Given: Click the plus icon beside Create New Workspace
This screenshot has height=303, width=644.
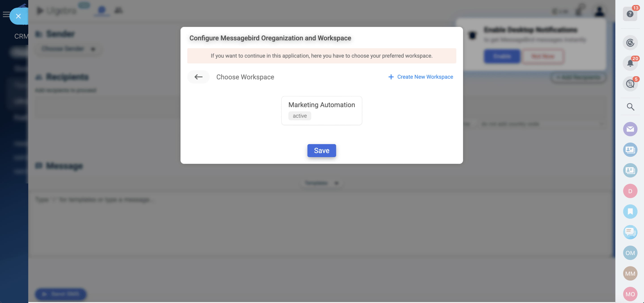Looking at the screenshot, I should 391,77.
